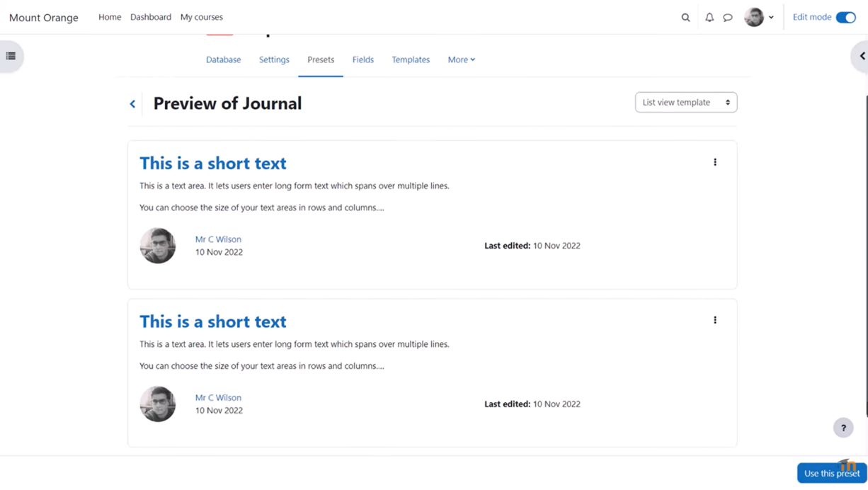This screenshot has width=868, height=490.
Task: Click Mr C Wilson's avatar in second entry
Action: 157,404
